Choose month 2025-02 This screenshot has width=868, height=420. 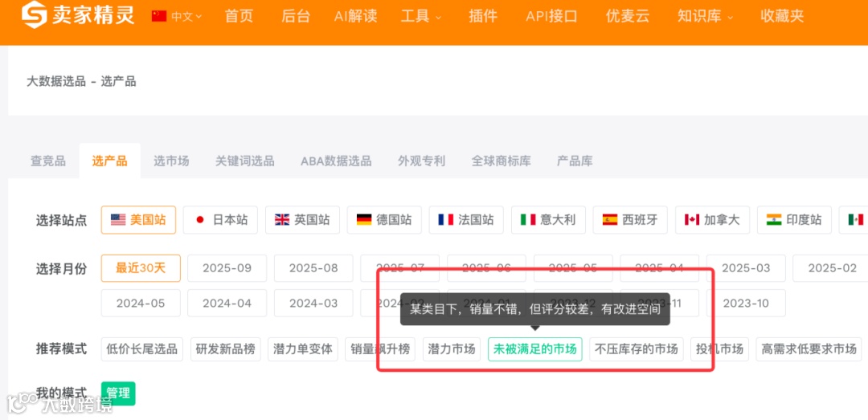pyautogui.click(x=832, y=268)
